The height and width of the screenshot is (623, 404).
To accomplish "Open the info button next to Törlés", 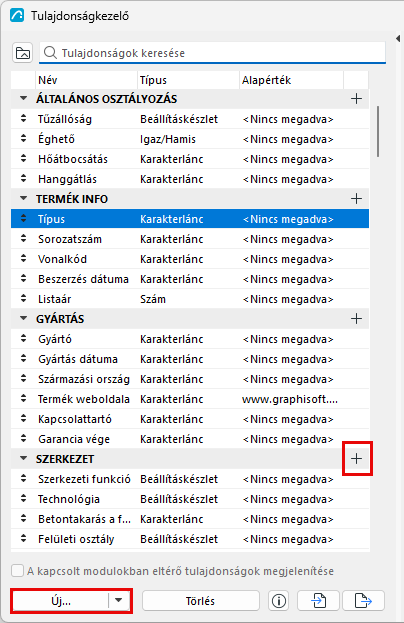I will point(279,601).
